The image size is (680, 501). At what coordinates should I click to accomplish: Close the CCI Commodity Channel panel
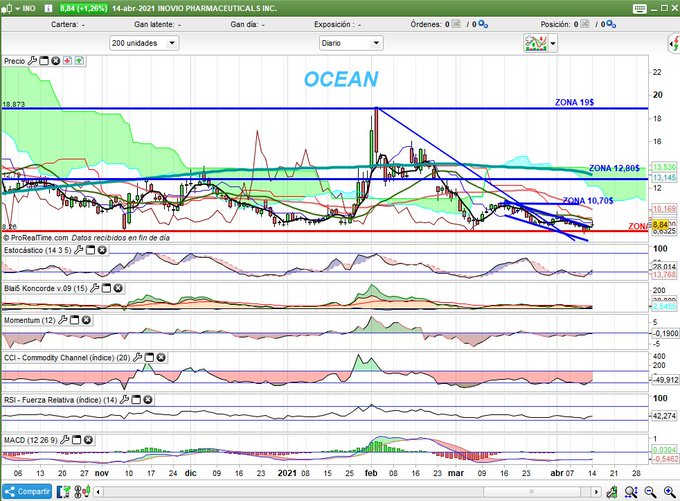(x=161, y=357)
